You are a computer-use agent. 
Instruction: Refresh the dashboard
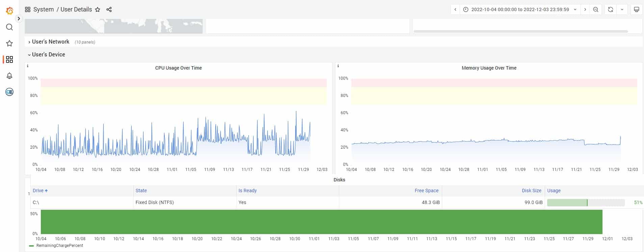pos(610,9)
